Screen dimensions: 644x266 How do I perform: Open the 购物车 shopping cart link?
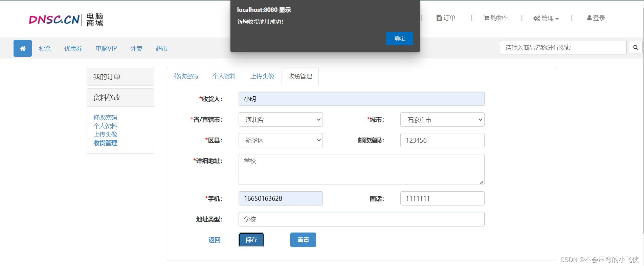pyautogui.click(x=496, y=18)
